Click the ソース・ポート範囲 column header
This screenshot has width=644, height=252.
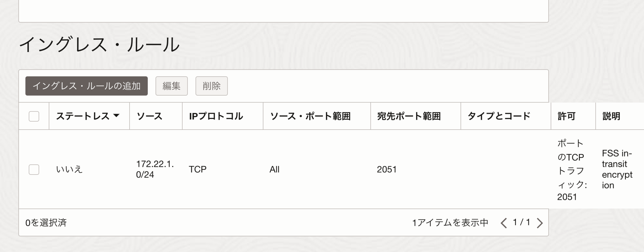click(310, 116)
